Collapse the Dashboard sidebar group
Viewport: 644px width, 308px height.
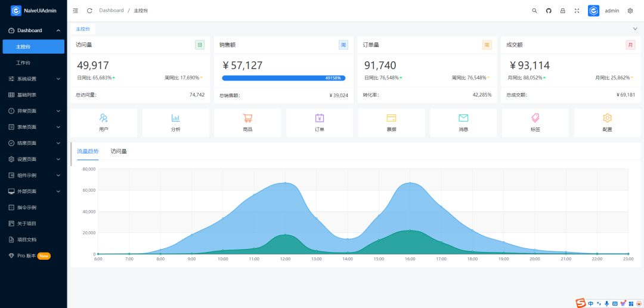(33, 30)
